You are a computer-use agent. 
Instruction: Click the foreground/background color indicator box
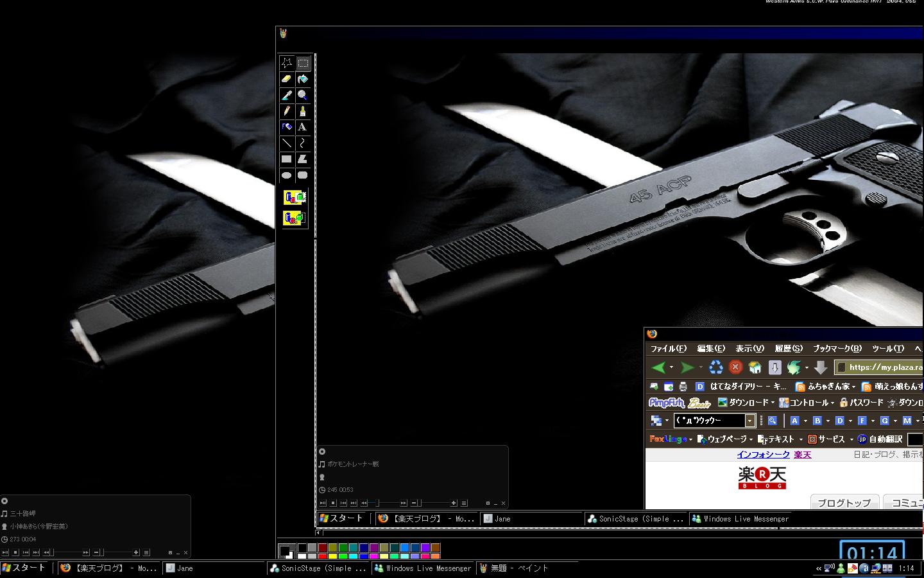pos(287,551)
